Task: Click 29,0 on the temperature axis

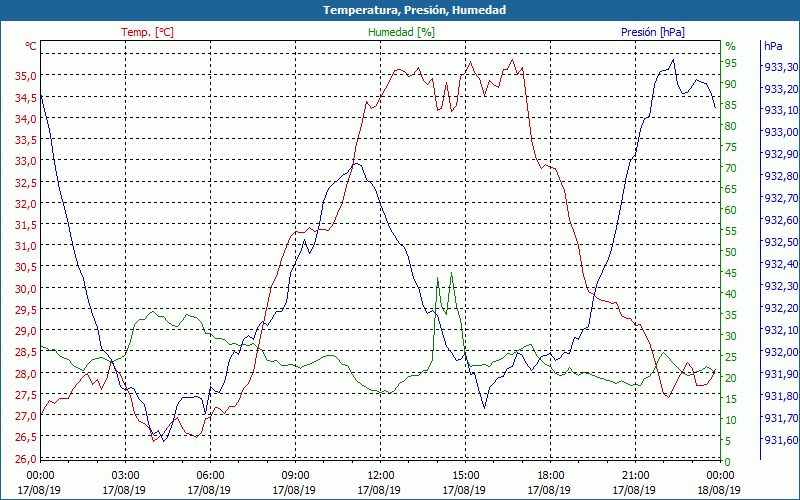Action: click(25, 331)
